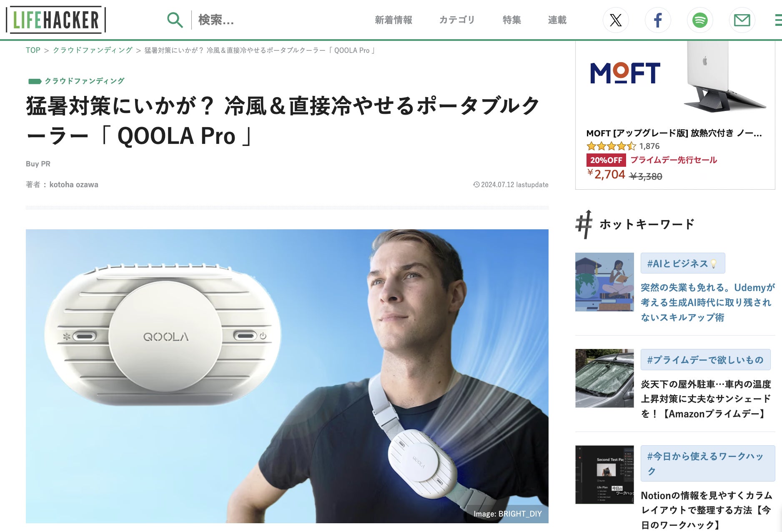Screen dimensions: 782x532
Task: Open the X (Twitter) social icon
Action: click(616, 20)
